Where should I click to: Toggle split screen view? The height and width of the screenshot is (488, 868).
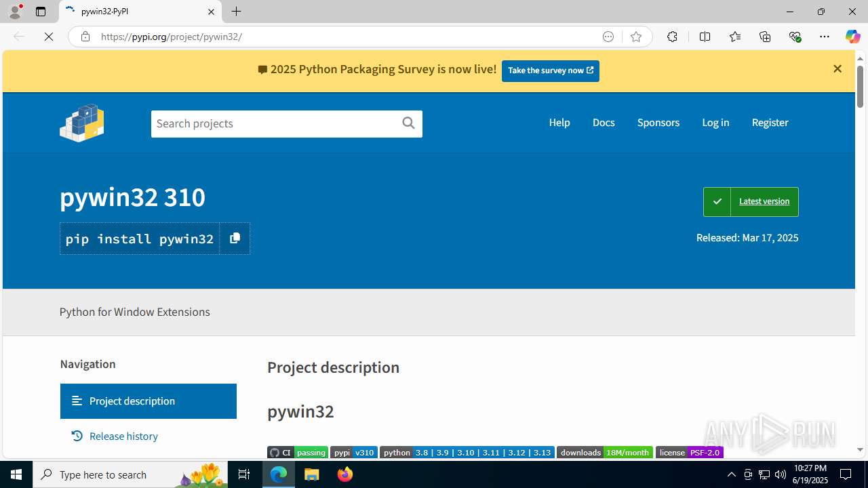pyautogui.click(x=705, y=37)
